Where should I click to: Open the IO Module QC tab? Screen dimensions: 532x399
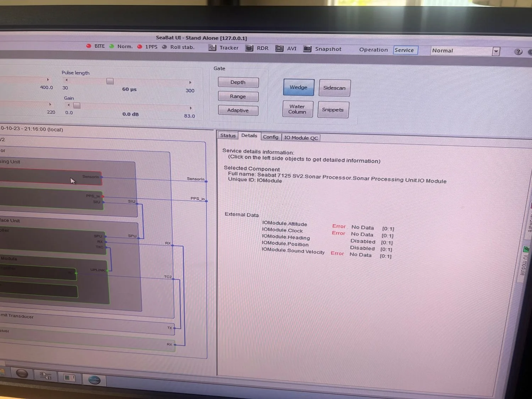tap(301, 138)
